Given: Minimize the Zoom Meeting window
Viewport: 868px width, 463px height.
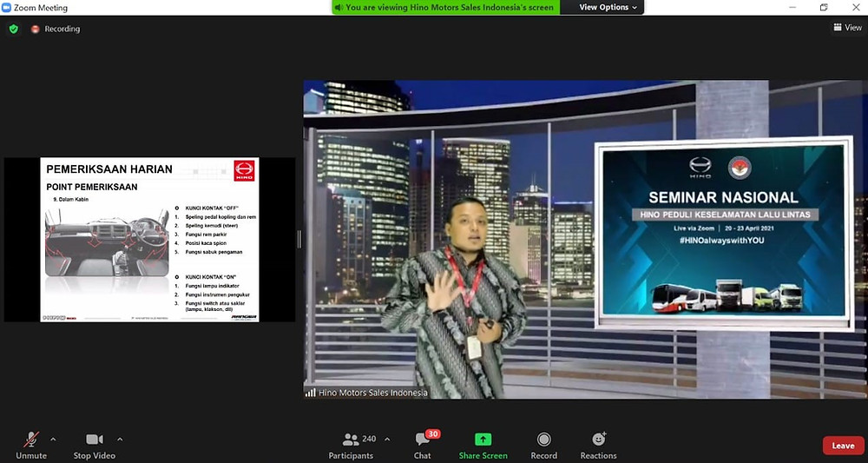Looking at the screenshot, I should tap(794, 7).
